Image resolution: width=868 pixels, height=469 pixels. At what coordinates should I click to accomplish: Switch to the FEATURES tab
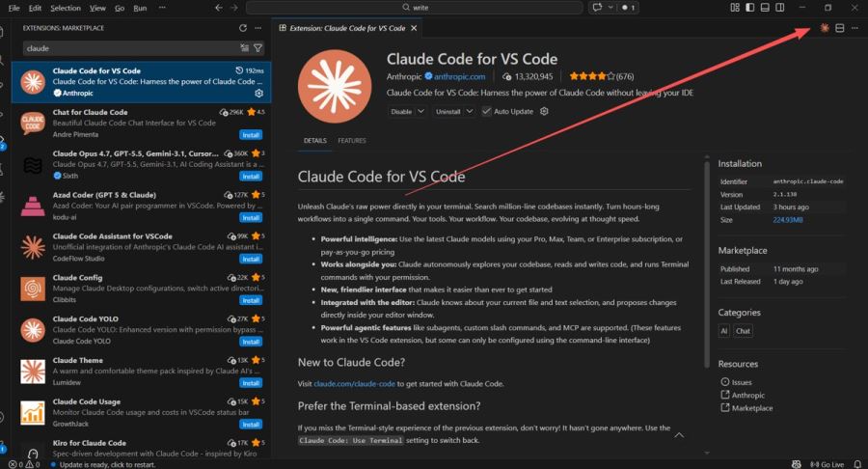click(x=352, y=141)
